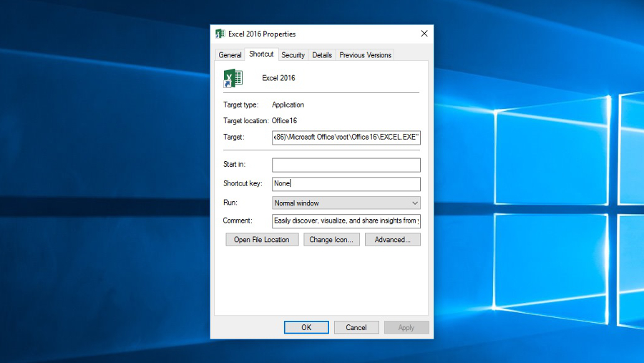Select the Shortcut tab
The height and width of the screenshot is (363, 644).
click(x=261, y=54)
